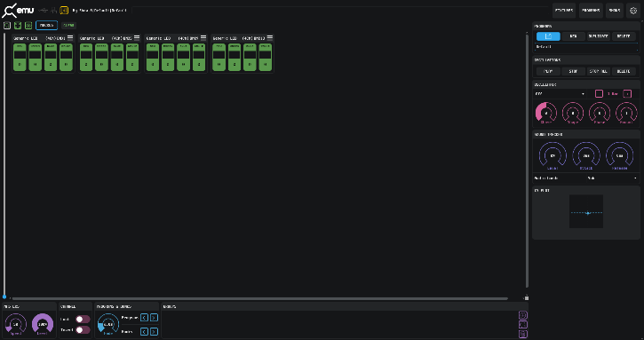Open the Programs tab
Image resolution: width=644 pixels, height=340 pixels.
pos(591,11)
